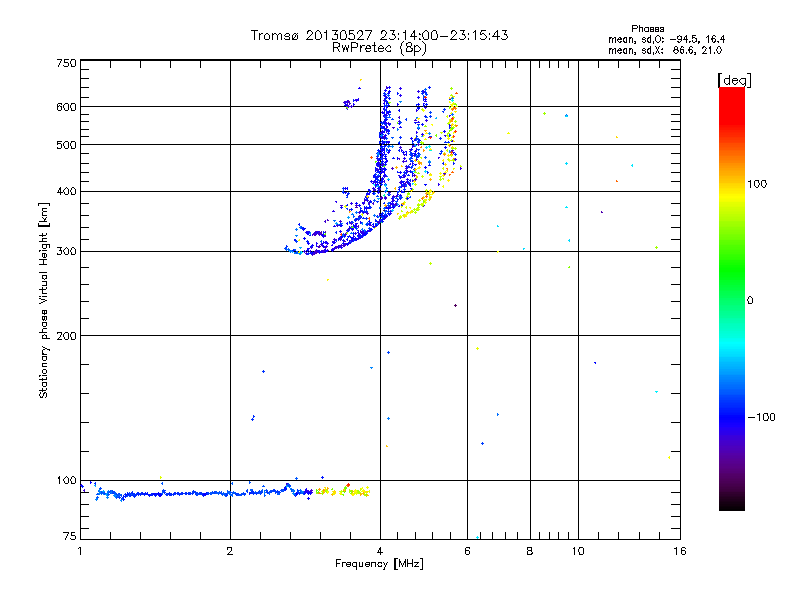Click the y-axis tick label '75'

pos(70,536)
